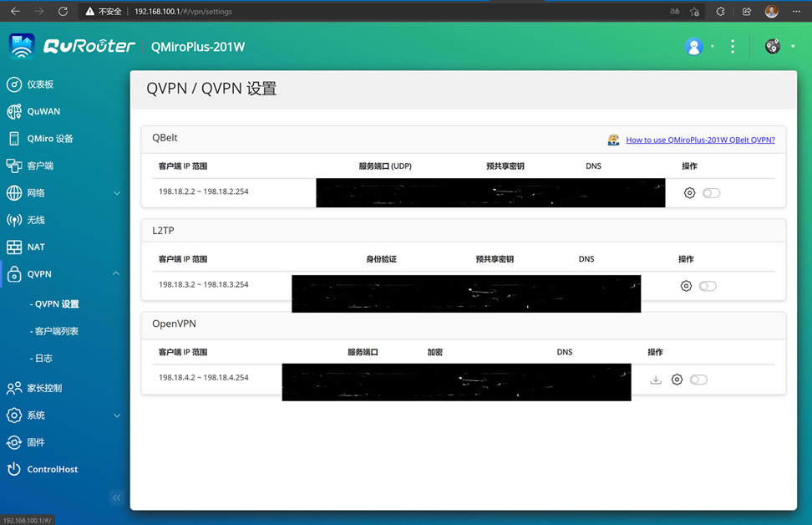812x525 pixels.
Task: Click the browser back arrow
Action: (x=16, y=12)
